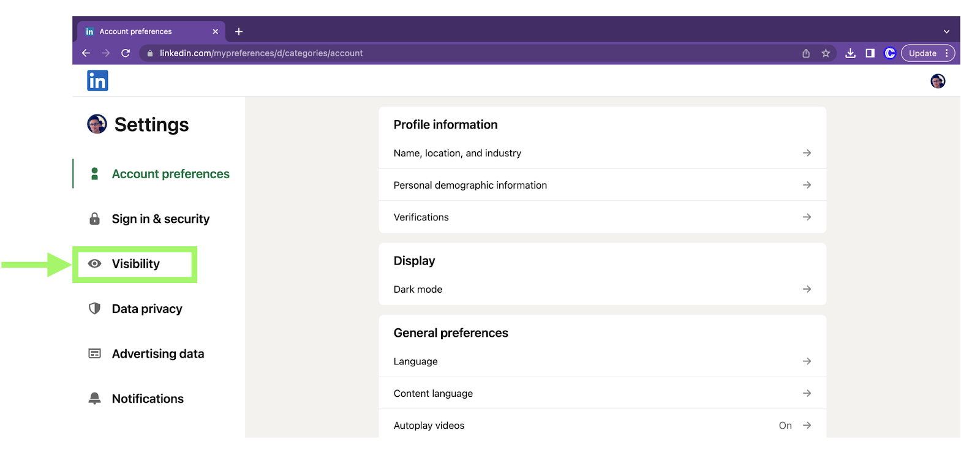Open Autoplay videos setting

(602, 425)
